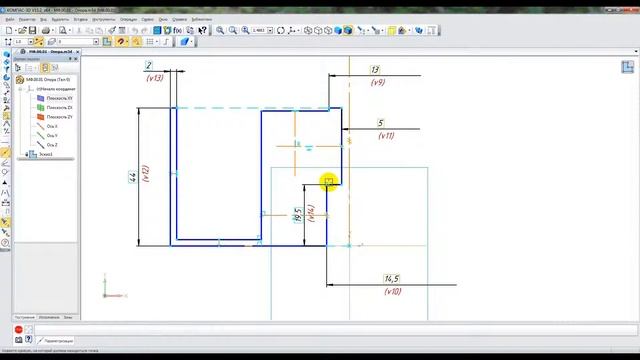
Task: Toggle the orange snap magnet icon
Action: [120, 41]
